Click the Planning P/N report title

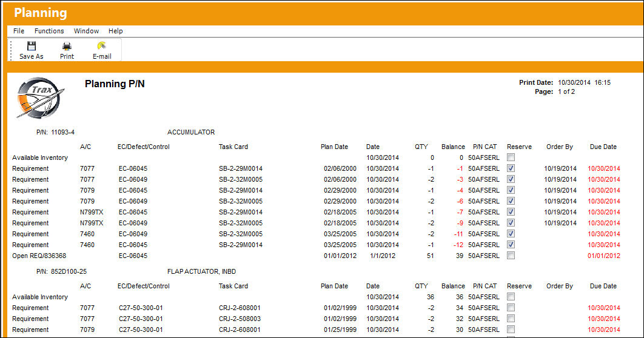point(115,84)
